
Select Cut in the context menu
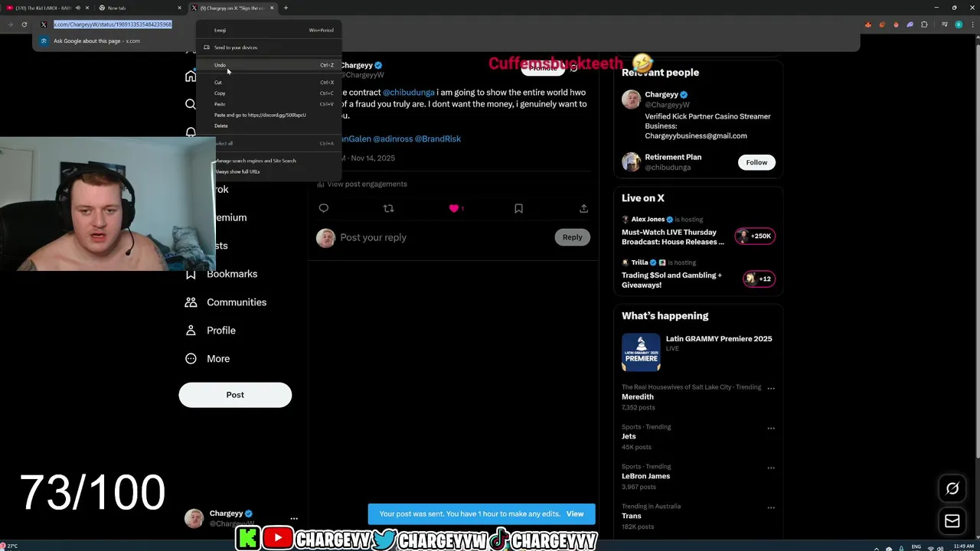269,83
